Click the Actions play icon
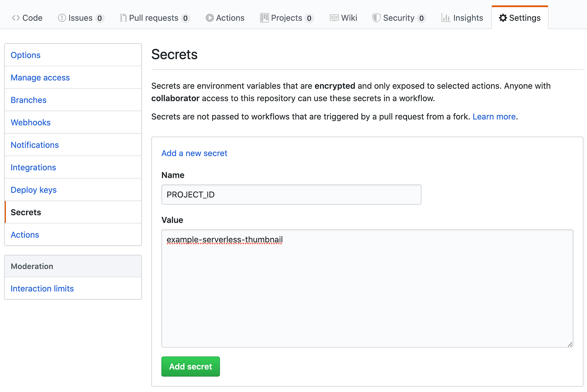587x392 pixels. [x=210, y=18]
